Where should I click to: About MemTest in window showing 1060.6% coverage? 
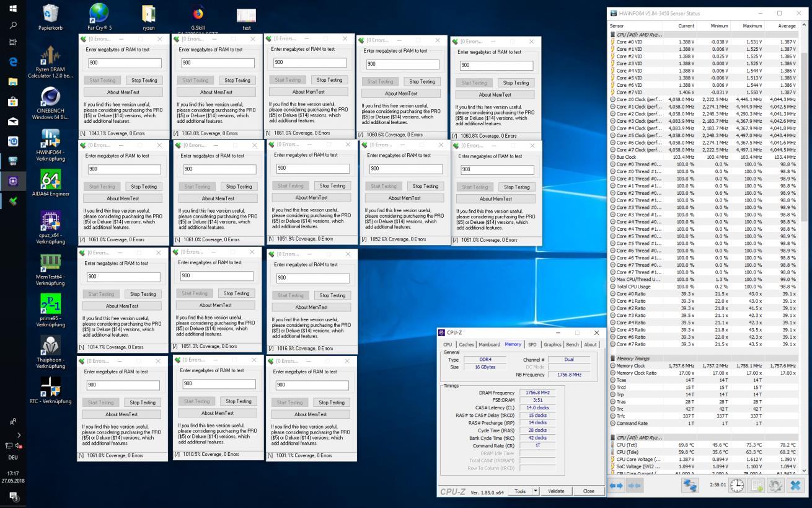[401, 94]
